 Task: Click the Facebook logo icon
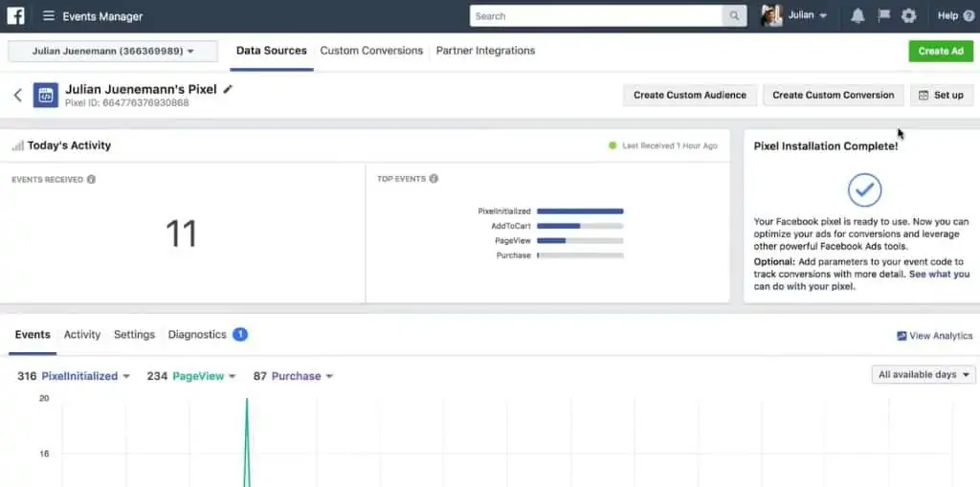15,15
